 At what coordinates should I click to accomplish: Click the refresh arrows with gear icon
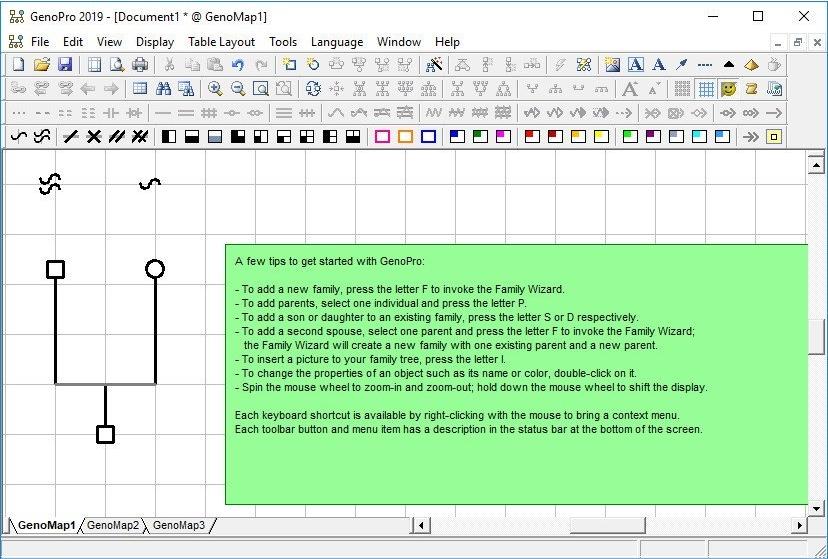tap(313, 88)
